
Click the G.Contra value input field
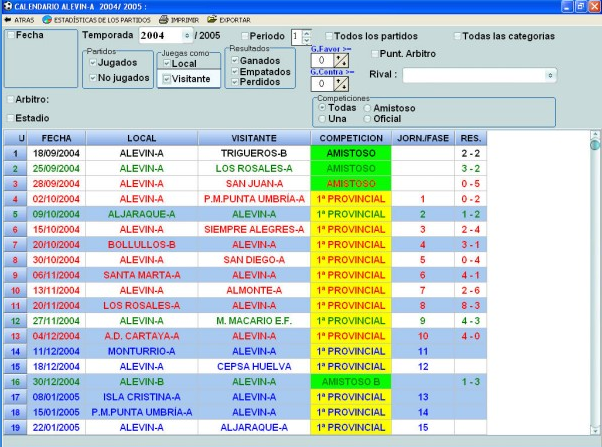(x=322, y=84)
